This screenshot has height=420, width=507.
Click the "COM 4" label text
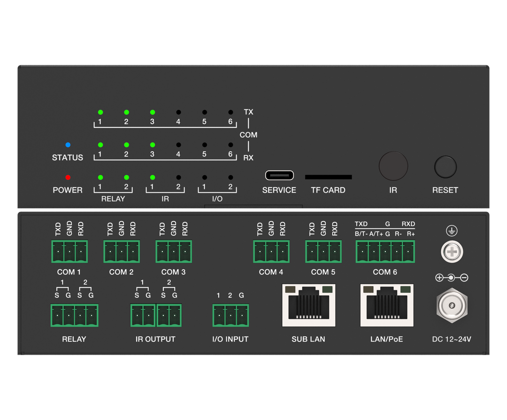click(x=271, y=272)
